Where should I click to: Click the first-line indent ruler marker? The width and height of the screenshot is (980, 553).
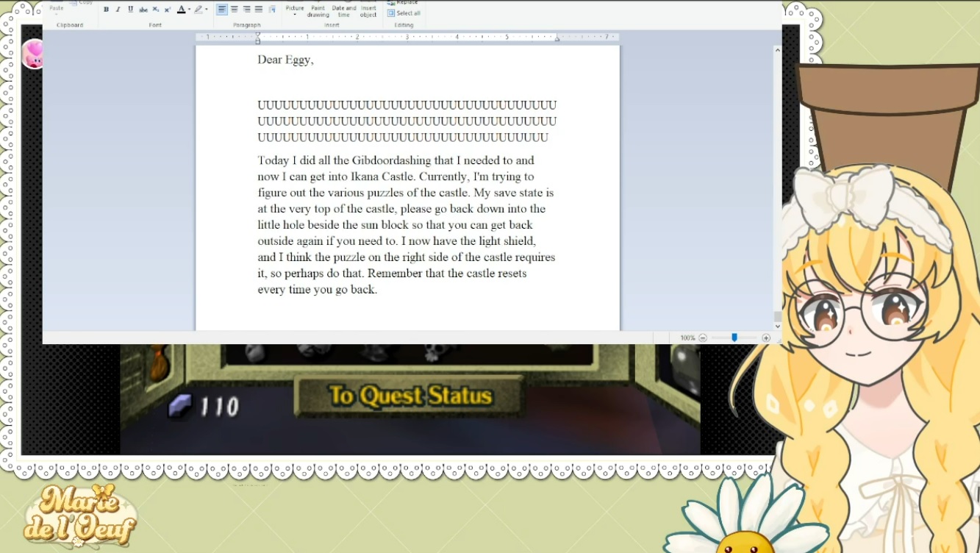(x=257, y=34)
